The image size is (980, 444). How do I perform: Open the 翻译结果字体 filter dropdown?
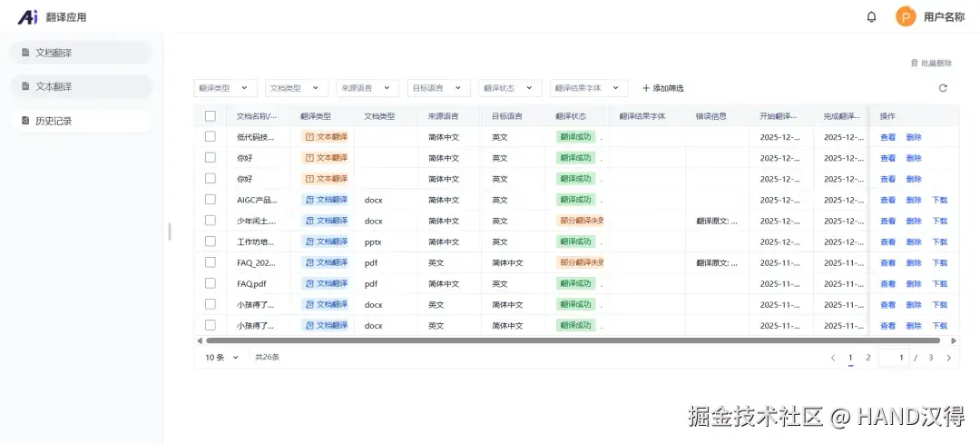589,88
